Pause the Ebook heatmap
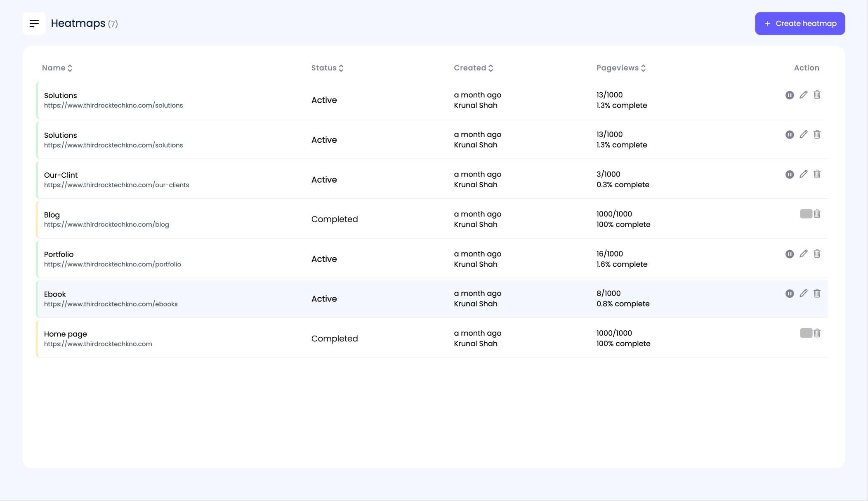Image resolution: width=868 pixels, height=501 pixels. (x=789, y=293)
